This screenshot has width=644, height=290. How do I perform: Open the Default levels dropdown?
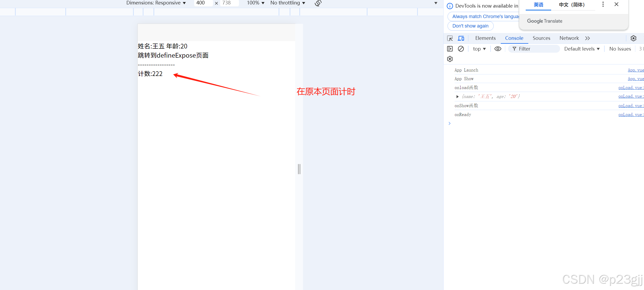tap(582, 49)
